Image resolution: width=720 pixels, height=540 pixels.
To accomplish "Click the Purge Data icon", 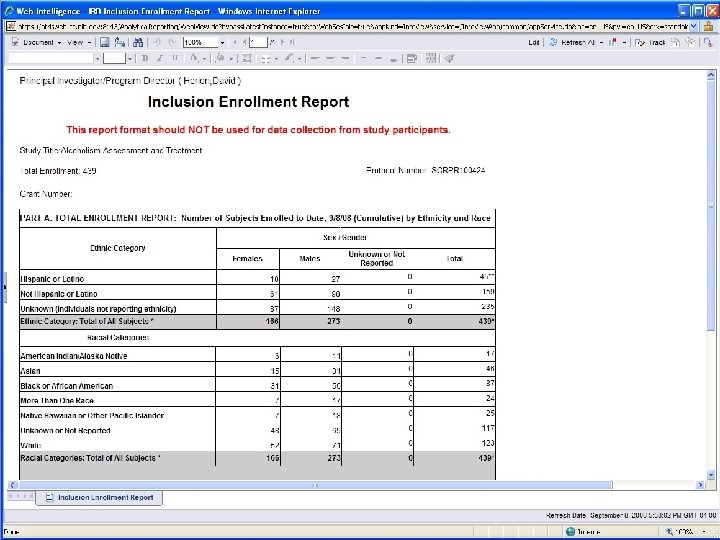I will click(x=613, y=43).
